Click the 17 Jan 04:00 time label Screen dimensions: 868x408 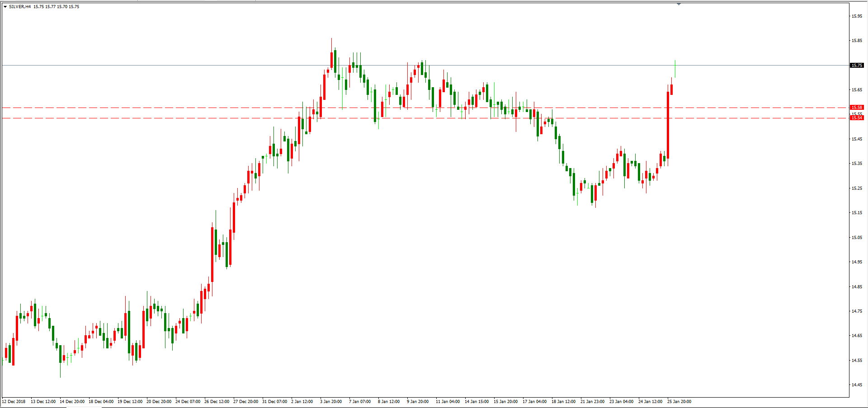point(535,402)
